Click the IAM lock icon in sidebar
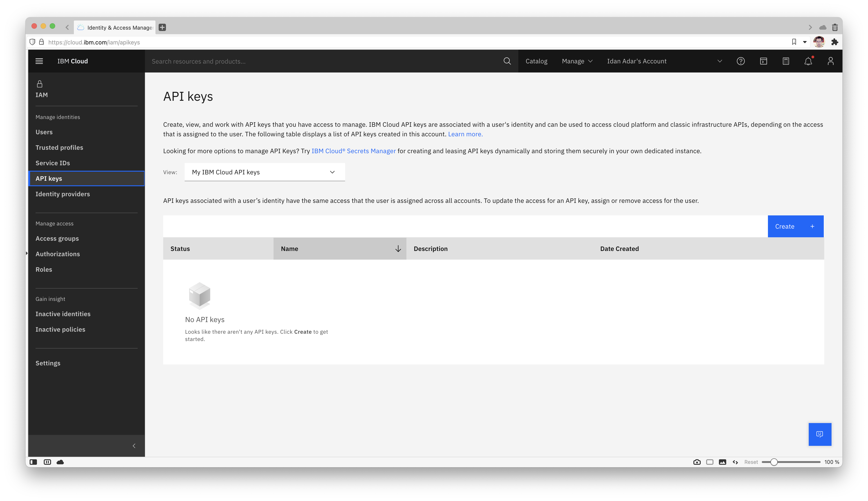This screenshot has height=501, width=868. coord(40,83)
